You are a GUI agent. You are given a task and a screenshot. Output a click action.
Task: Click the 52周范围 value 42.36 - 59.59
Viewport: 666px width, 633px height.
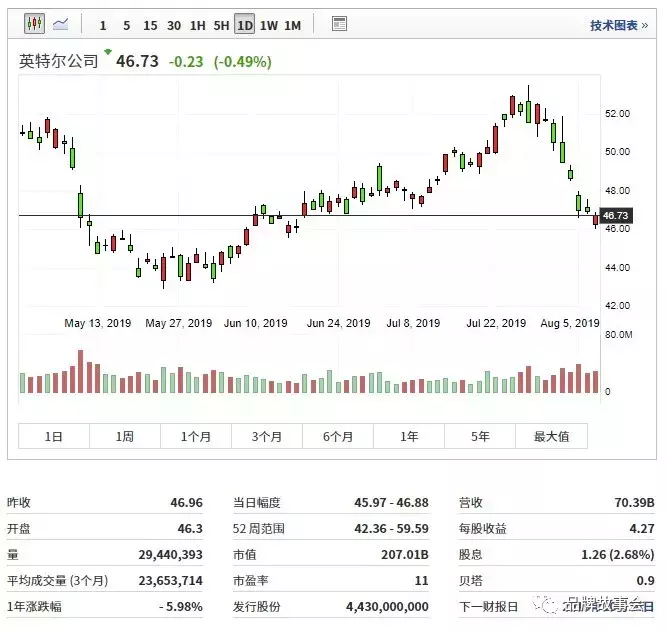click(391, 528)
